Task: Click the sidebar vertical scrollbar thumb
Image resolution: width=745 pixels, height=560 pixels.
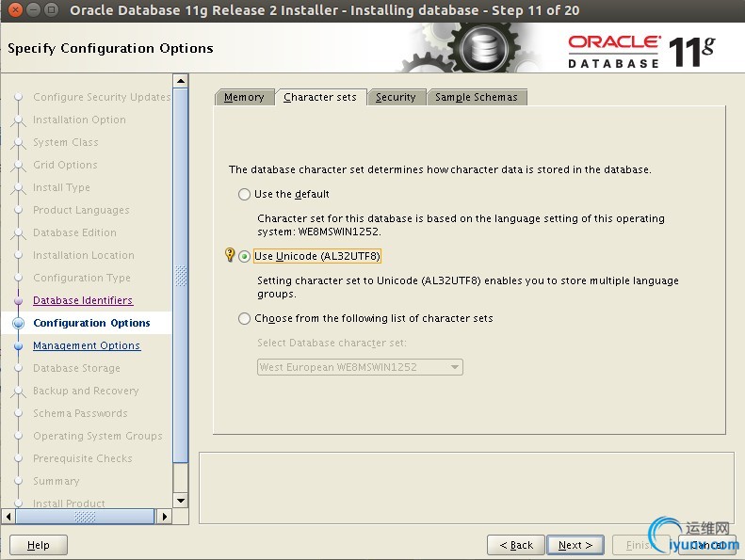Action: [181, 276]
